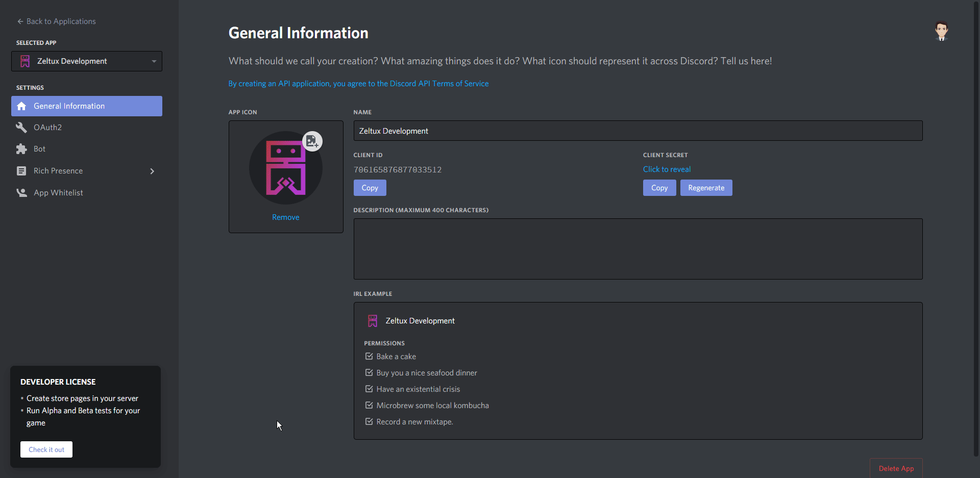Screen dimensions: 980x478
Task: Click the DEVELOPER LICENSE heading
Action: (58, 382)
